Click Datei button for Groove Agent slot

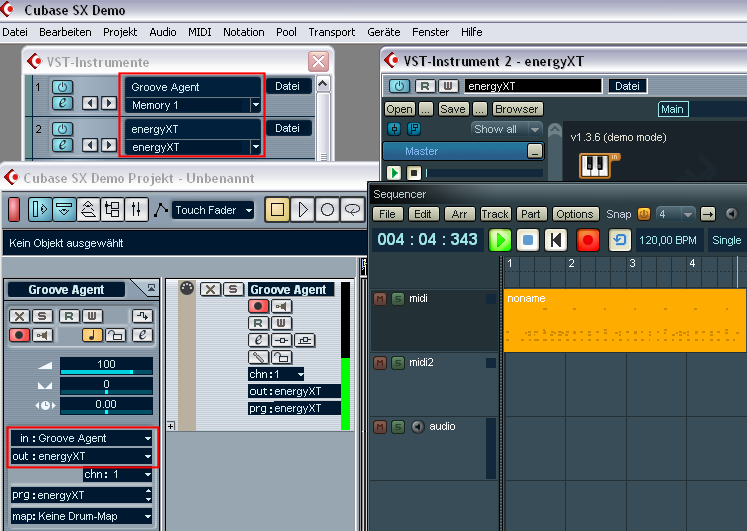click(x=288, y=86)
